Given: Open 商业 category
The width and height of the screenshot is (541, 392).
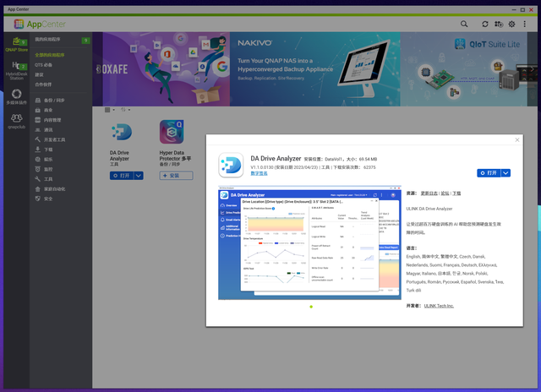Looking at the screenshot, I should click(x=43, y=110).
